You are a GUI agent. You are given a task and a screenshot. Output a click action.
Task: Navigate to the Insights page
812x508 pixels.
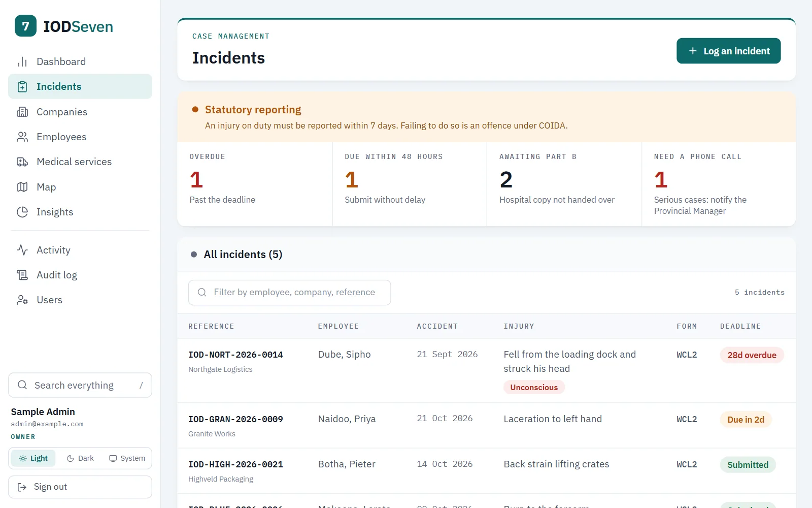(80, 212)
